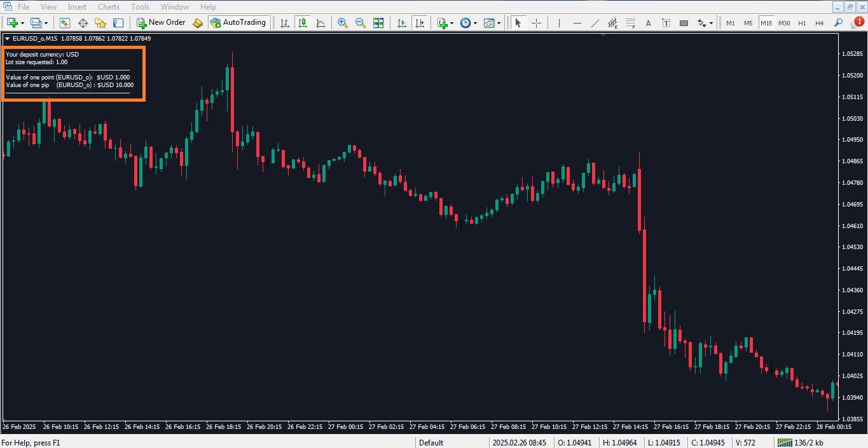Add a text label with the A icon
The width and height of the screenshot is (868, 448).
point(647,23)
